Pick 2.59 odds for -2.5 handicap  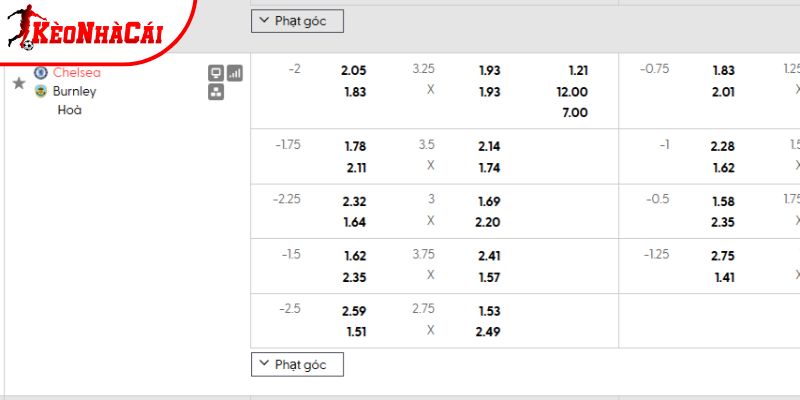click(x=354, y=311)
